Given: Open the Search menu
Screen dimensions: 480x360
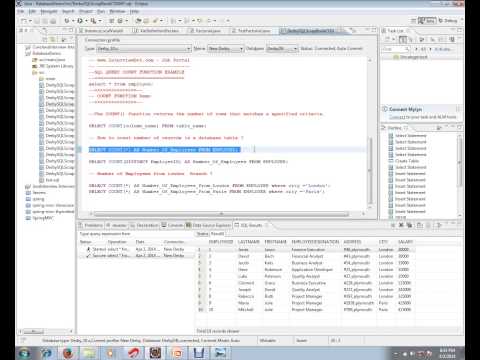Looking at the screenshot, I should [x=68, y=11].
